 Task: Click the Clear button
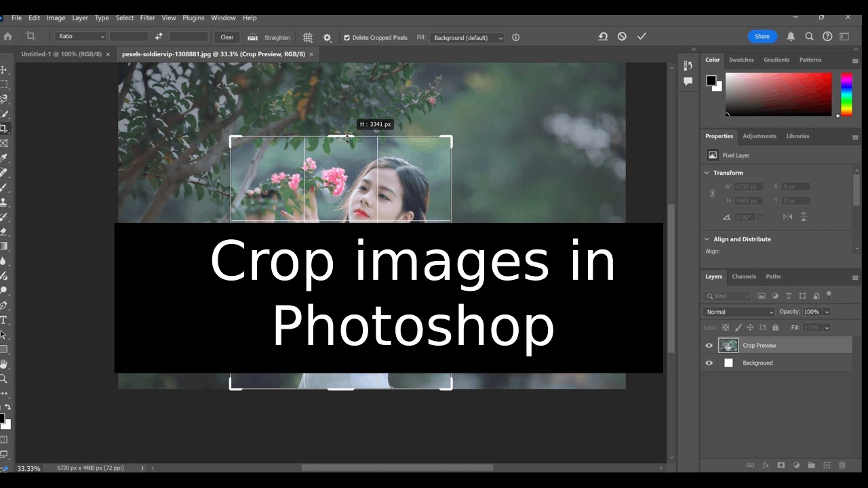tap(227, 37)
